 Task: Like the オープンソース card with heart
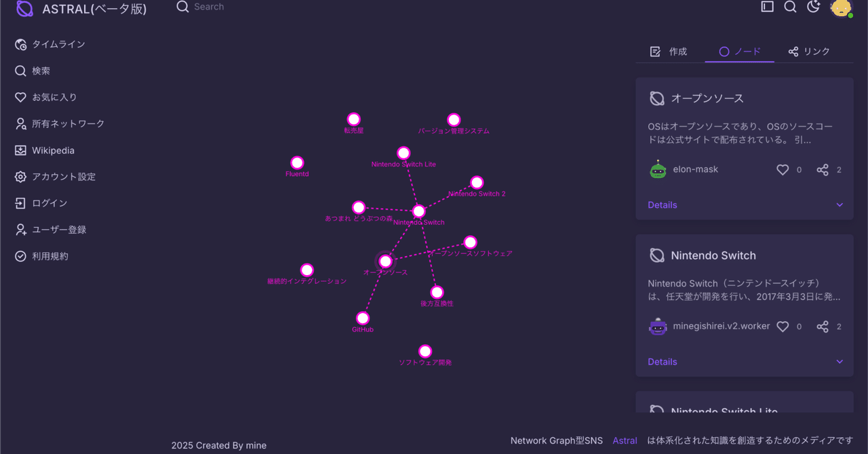coord(783,170)
